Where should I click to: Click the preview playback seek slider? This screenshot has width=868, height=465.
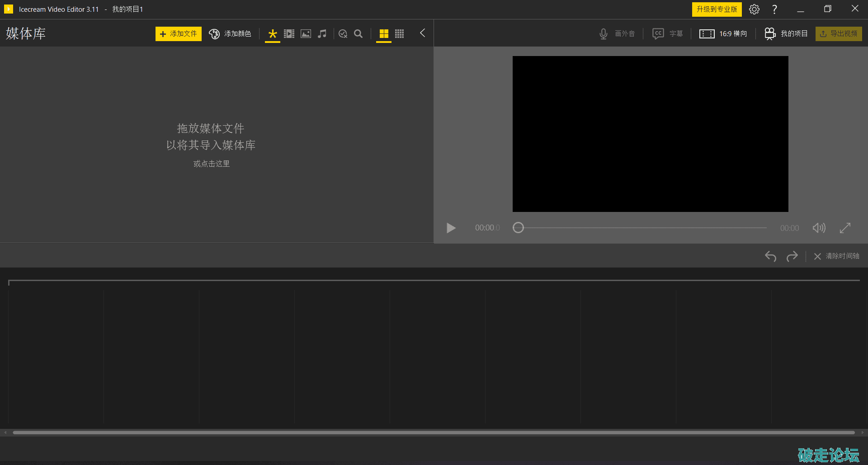pyautogui.click(x=642, y=228)
